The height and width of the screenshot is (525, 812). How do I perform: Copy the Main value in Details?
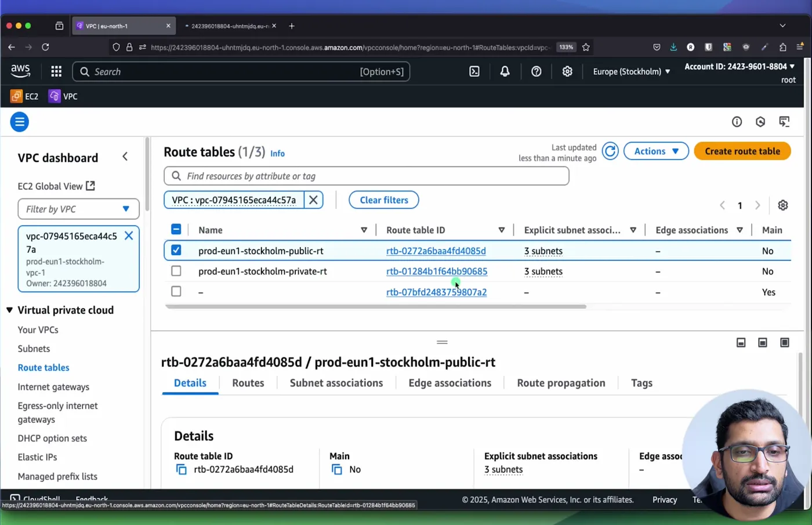(337, 469)
